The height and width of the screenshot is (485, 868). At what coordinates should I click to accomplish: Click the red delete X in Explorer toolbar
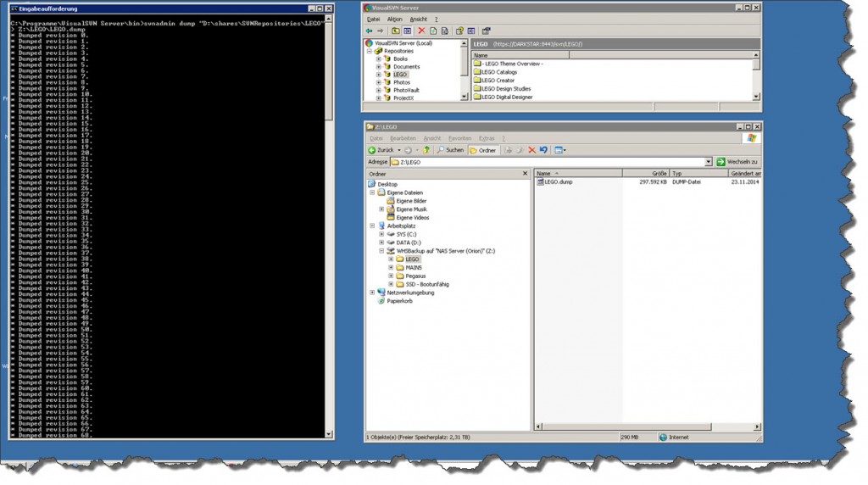(532, 150)
